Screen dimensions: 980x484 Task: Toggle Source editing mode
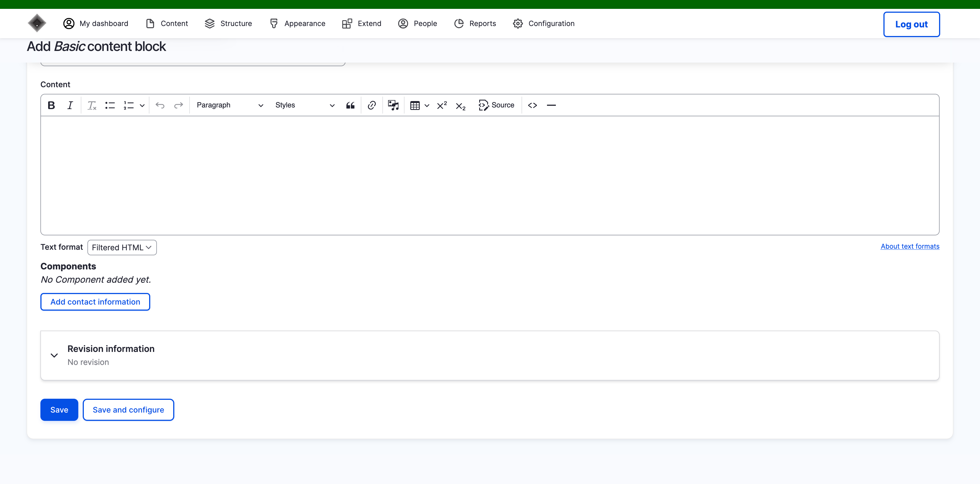tap(496, 105)
